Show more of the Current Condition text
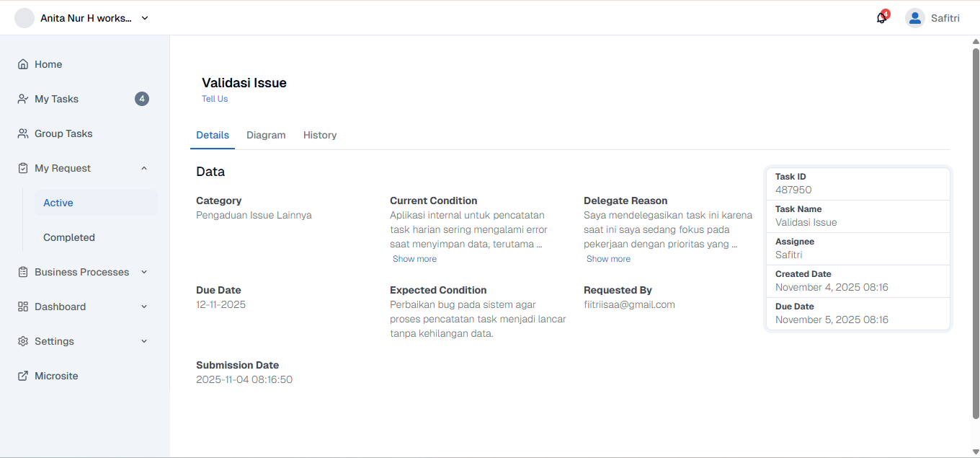Image resolution: width=980 pixels, height=458 pixels. (414, 258)
